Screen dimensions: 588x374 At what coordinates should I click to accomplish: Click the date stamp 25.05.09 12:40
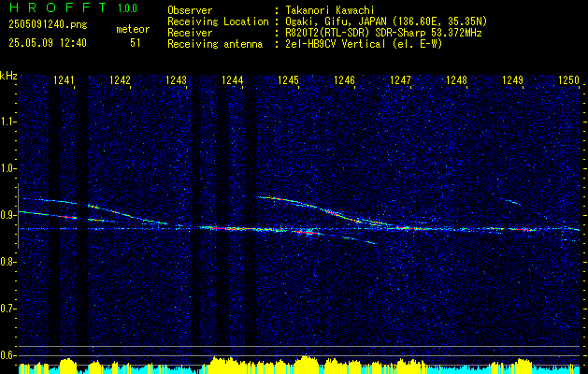coord(48,43)
